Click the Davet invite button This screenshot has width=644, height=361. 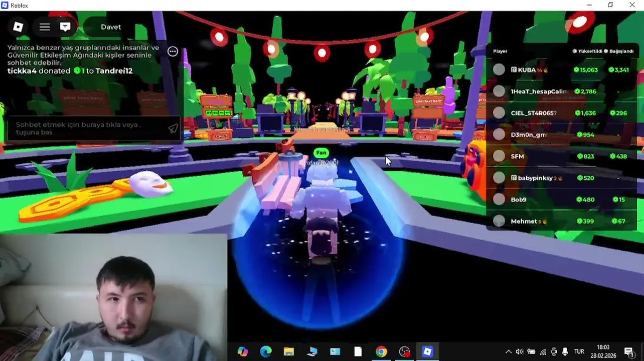click(x=111, y=27)
